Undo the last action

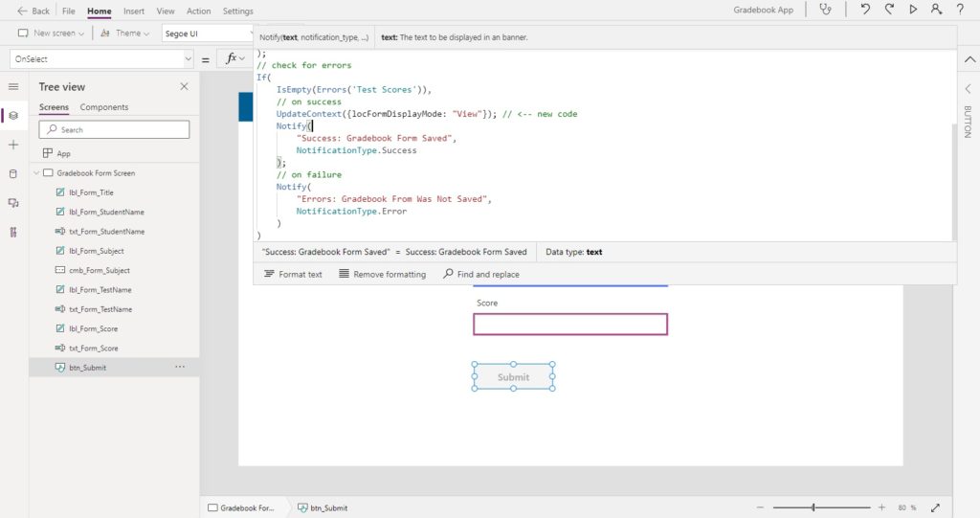click(865, 10)
